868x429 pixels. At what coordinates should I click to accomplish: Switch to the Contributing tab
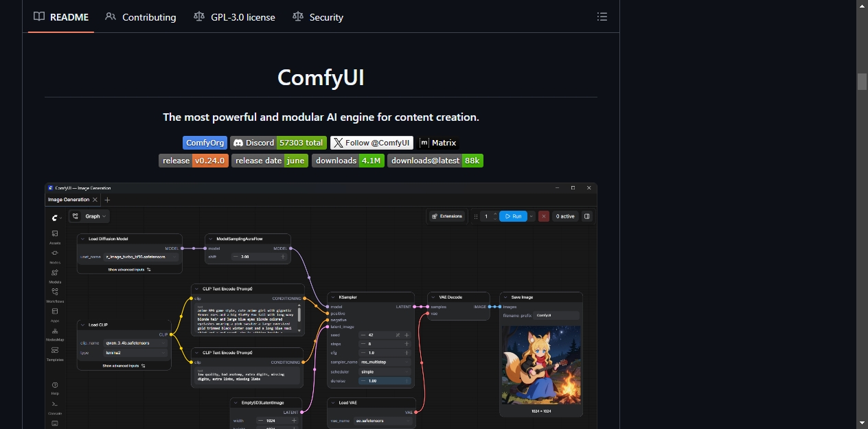point(141,16)
